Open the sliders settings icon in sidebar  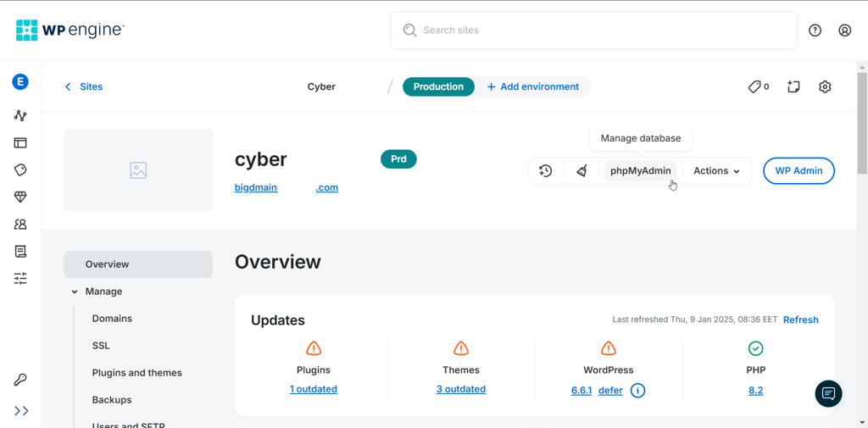(20, 279)
